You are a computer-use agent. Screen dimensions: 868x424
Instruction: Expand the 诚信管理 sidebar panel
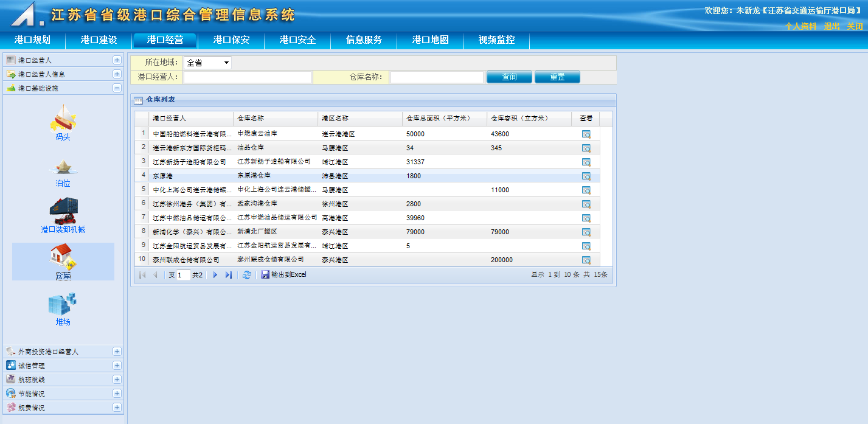click(117, 366)
